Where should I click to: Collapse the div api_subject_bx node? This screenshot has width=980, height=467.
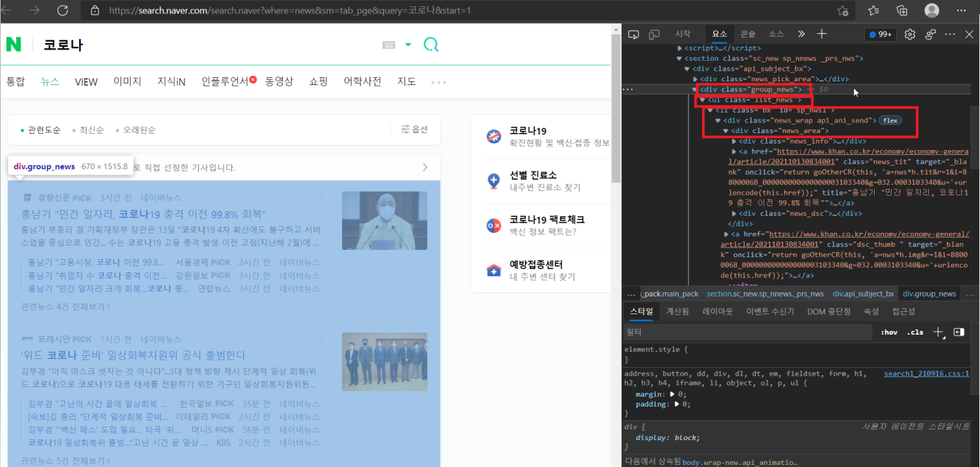coord(687,69)
